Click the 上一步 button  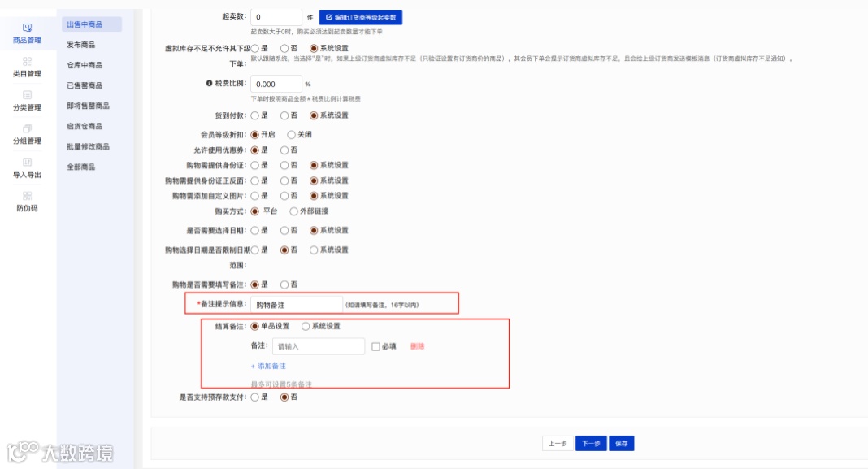[558, 444]
